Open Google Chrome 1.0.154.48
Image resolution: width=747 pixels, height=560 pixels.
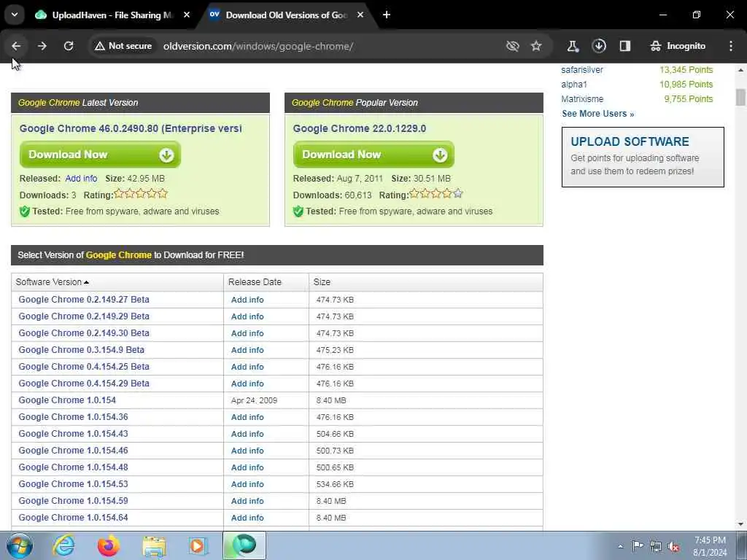(x=74, y=467)
